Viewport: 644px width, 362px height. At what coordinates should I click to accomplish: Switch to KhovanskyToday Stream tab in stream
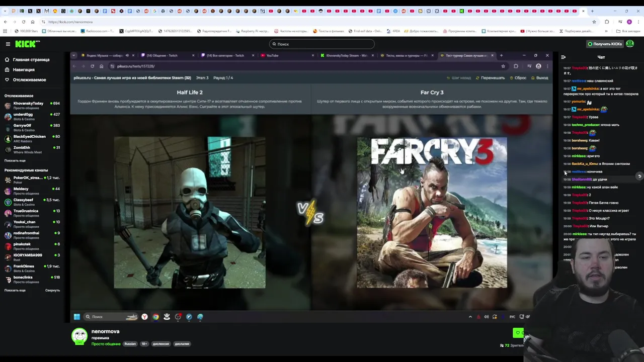347,55
